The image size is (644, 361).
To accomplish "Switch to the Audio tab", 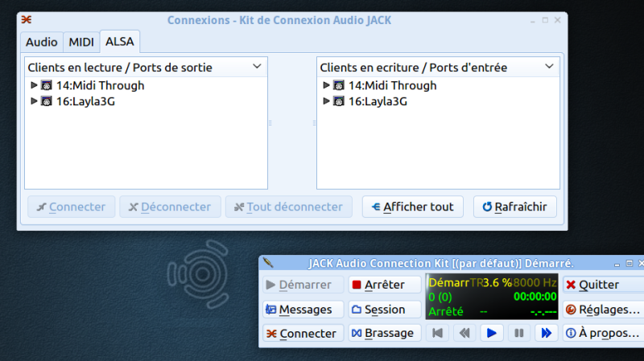I will 42,43.
